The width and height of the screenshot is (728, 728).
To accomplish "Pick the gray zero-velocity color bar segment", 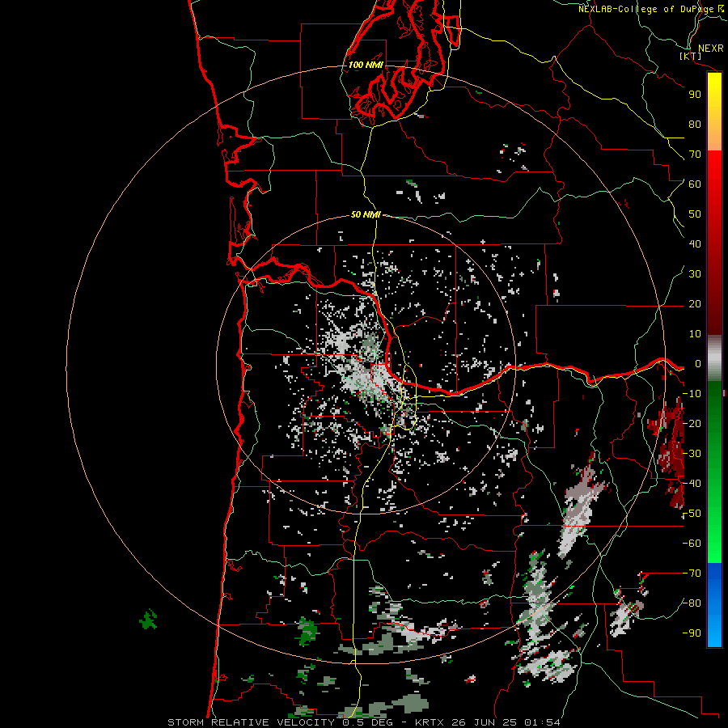I will pyautogui.click(x=714, y=358).
